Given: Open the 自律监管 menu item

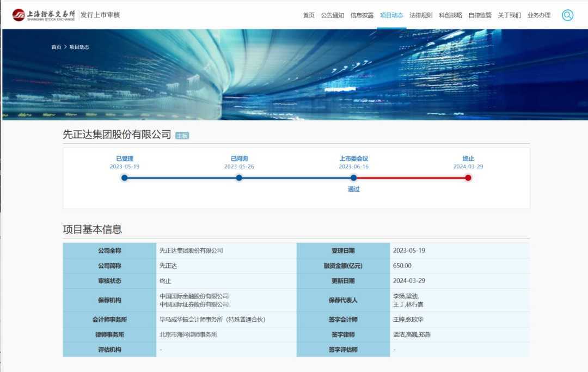Looking at the screenshot, I should click(480, 15).
